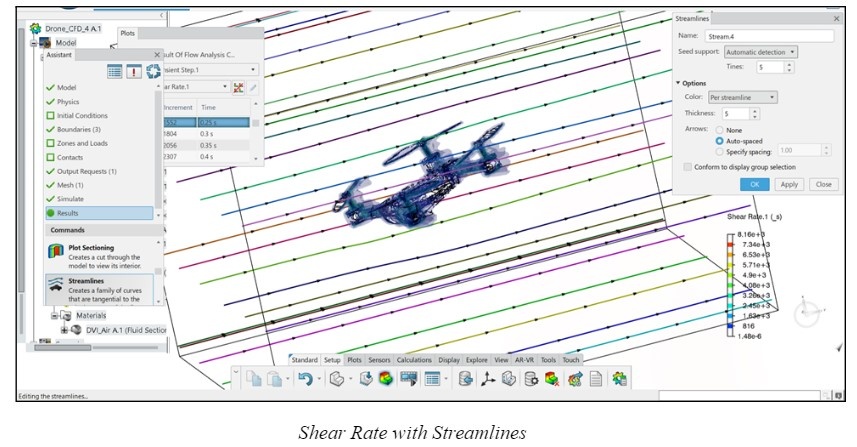Image resolution: width=857 pixels, height=447 pixels.
Task: Click the film strip animation play icon
Action: [409, 378]
